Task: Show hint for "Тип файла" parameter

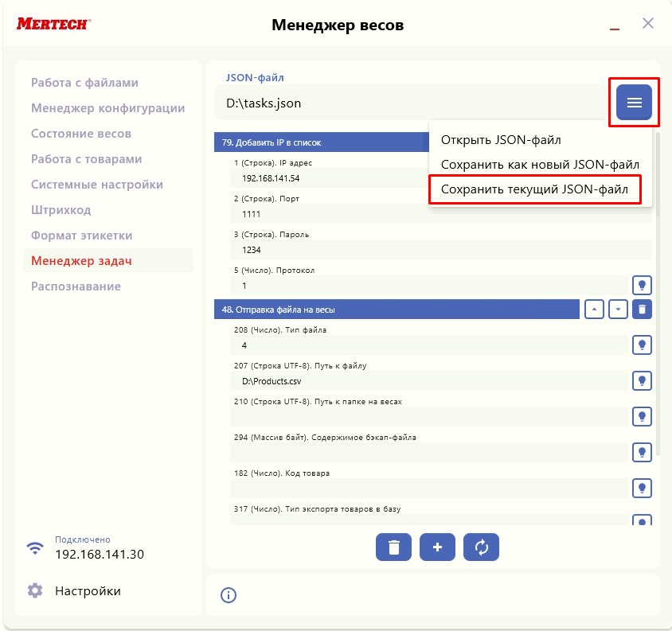Action: tap(643, 345)
